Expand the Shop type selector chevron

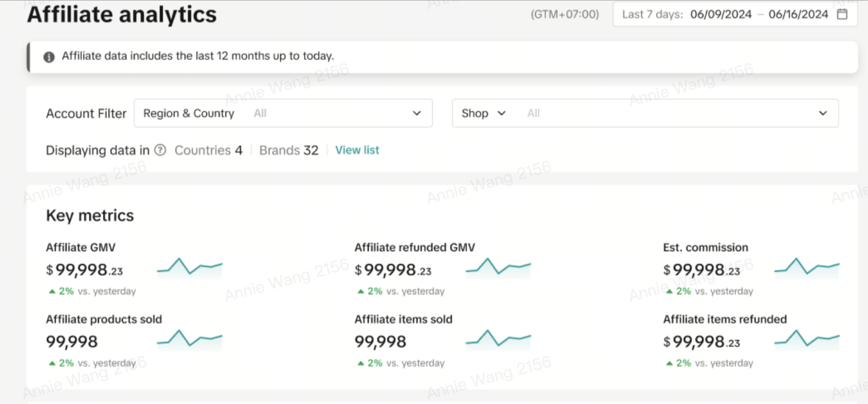click(501, 113)
